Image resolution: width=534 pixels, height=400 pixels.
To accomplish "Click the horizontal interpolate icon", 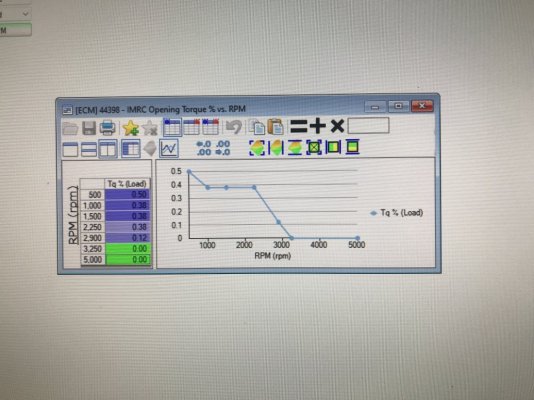I will tap(276, 148).
